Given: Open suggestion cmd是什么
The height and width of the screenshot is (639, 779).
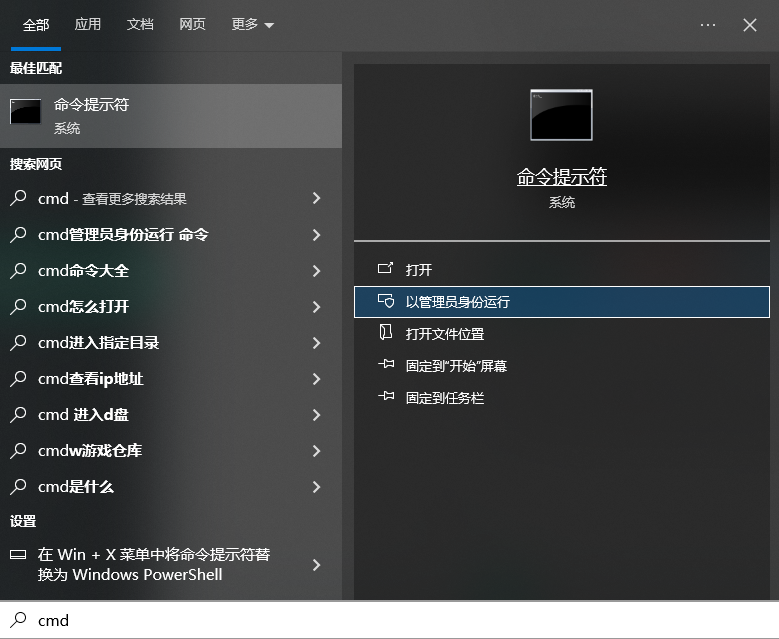Looking at the screenshot, I should 171,486.
